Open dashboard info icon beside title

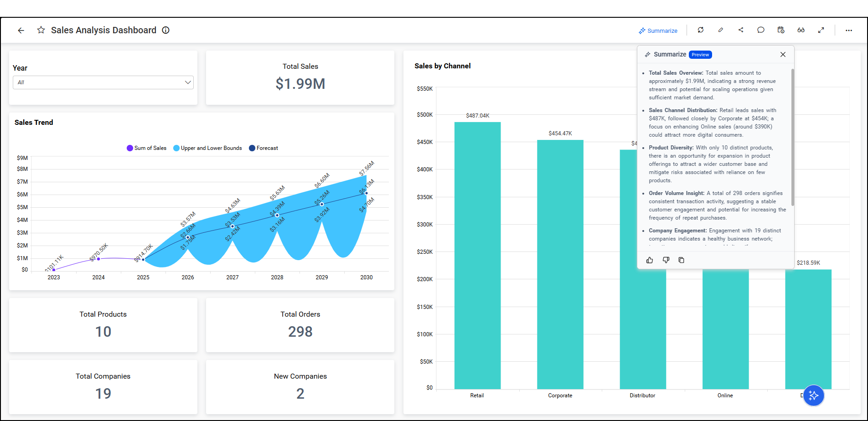[x=166, y=30]
